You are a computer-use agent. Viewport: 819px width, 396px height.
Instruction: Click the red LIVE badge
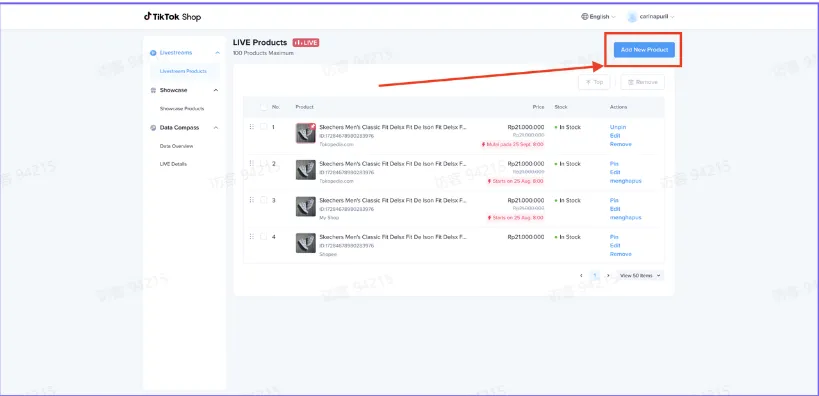pos(306,43)
